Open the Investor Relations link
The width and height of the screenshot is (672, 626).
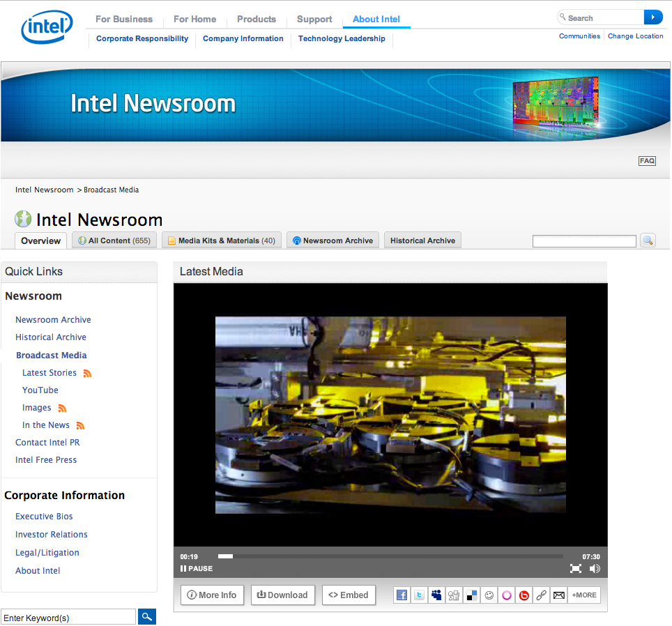pos(52,535)
